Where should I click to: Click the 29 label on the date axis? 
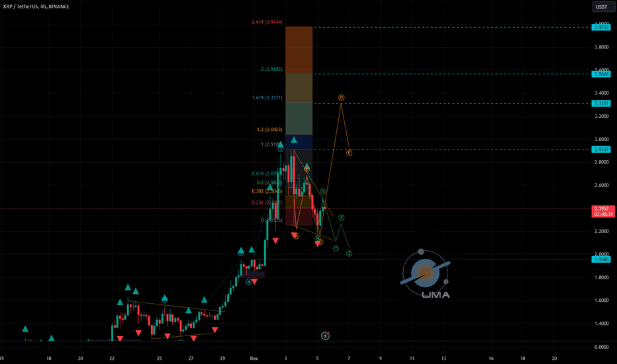(222, 359)
